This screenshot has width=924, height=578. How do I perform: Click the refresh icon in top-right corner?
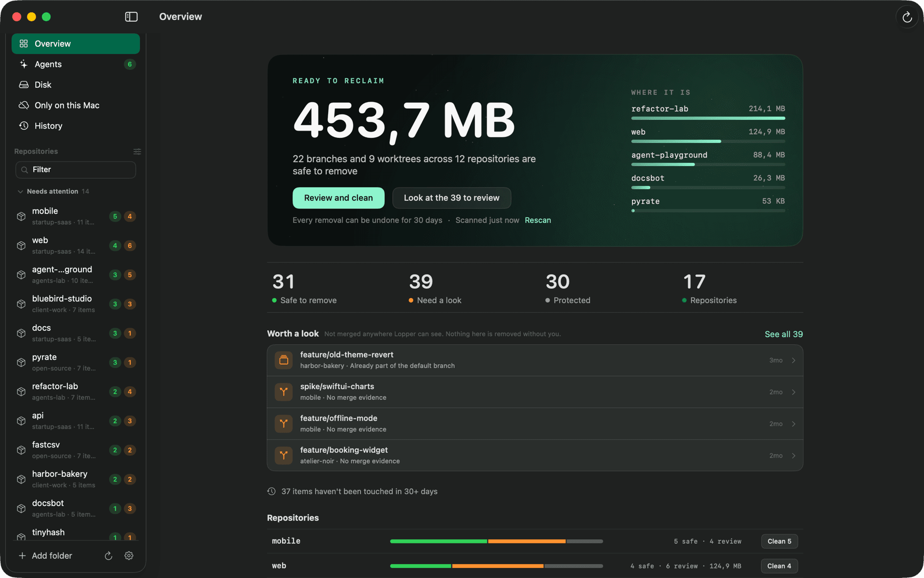pos(907,17)
